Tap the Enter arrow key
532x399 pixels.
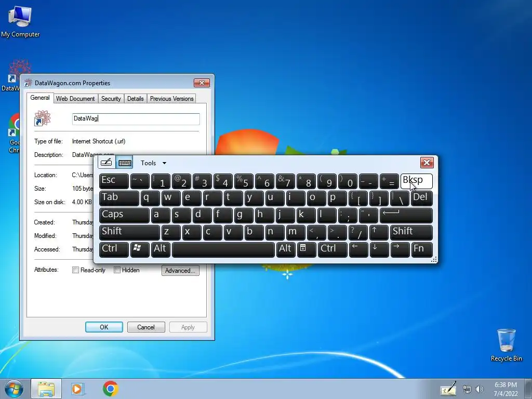pos(406,216)
